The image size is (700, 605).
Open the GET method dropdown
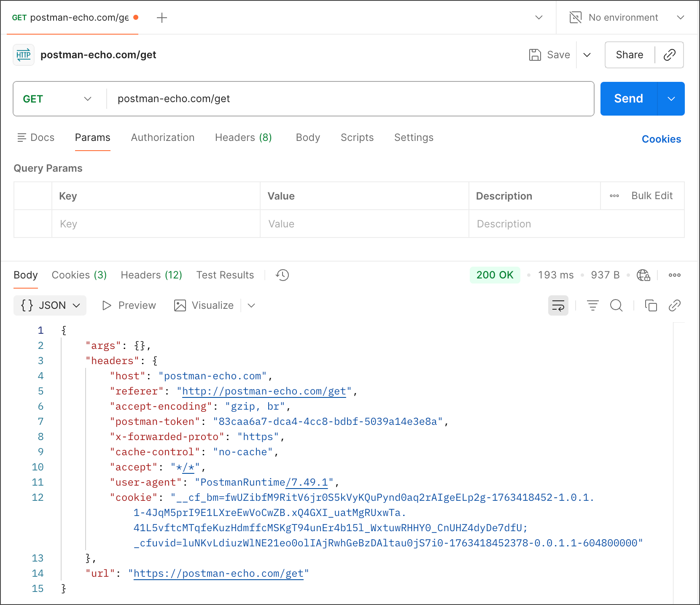(57, 99)
